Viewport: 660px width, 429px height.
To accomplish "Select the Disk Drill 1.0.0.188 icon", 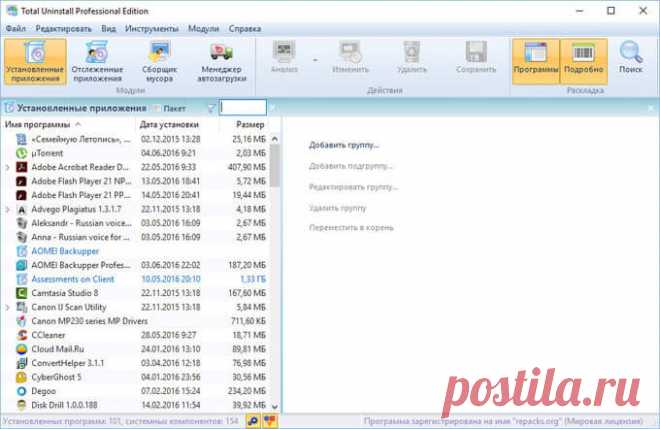I will (21, 405).
